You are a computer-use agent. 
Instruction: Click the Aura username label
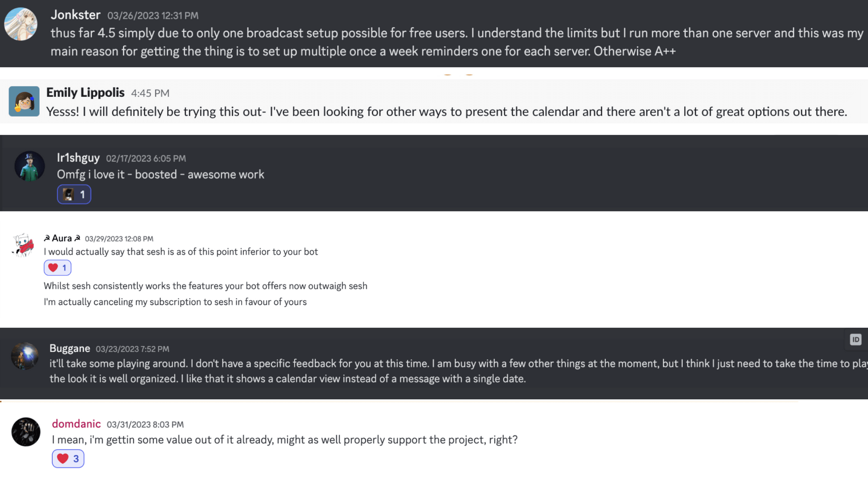pyautogui.click(x=62, y=238)
